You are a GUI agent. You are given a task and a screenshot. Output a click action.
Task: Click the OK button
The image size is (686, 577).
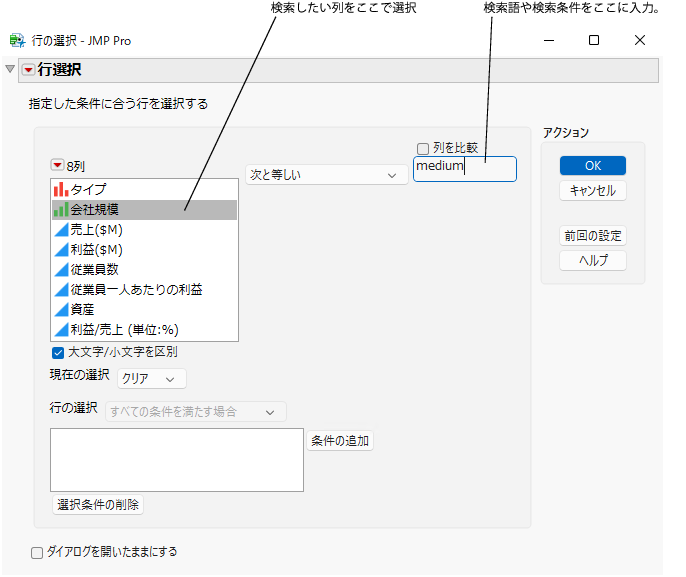(x=593, y=166)
